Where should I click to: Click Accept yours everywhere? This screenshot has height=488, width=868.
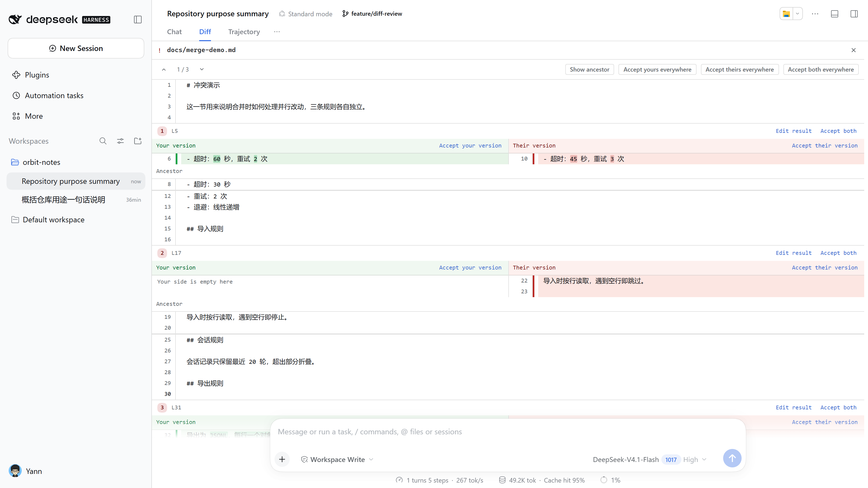click(x=657, y=69)
